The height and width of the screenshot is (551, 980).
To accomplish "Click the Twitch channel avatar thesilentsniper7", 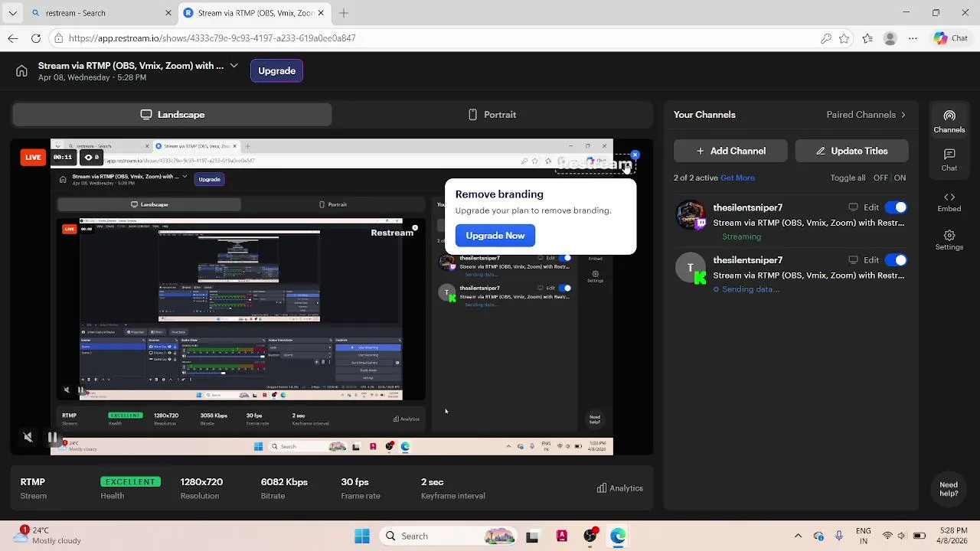I will 691,216.
